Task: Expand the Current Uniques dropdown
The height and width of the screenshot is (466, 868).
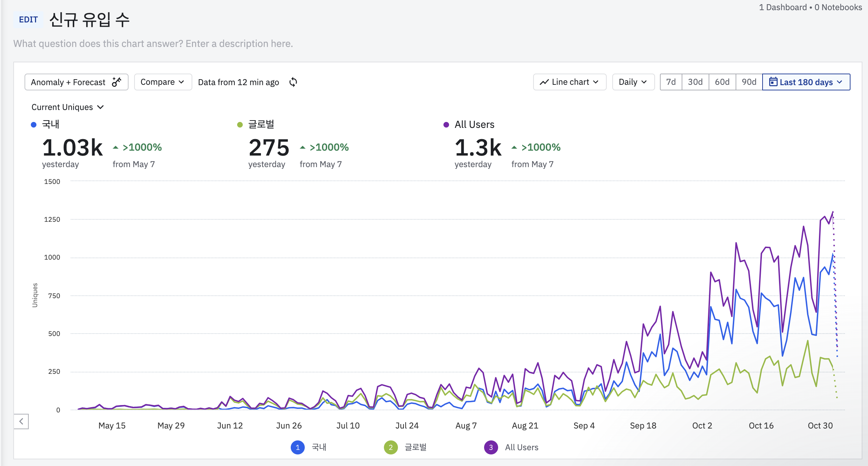Action: (68, 107)
